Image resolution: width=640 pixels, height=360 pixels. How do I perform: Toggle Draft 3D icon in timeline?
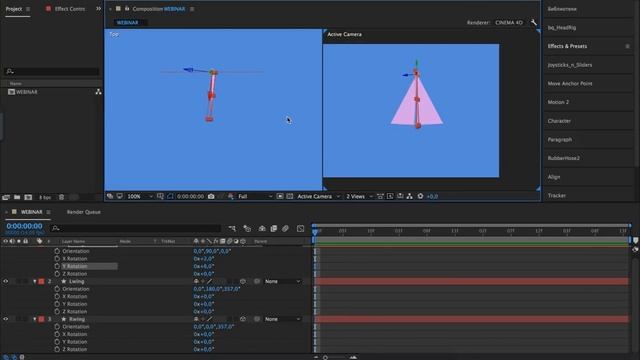[x=247, y=229]
